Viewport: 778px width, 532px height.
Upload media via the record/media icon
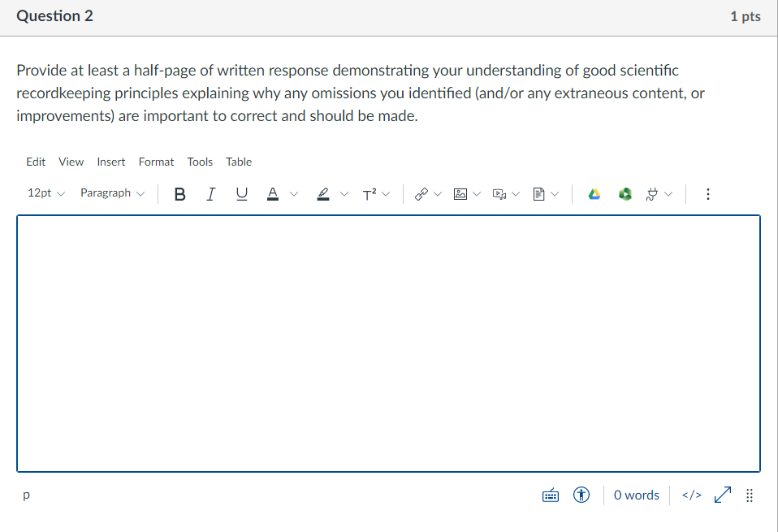(498, 193)
